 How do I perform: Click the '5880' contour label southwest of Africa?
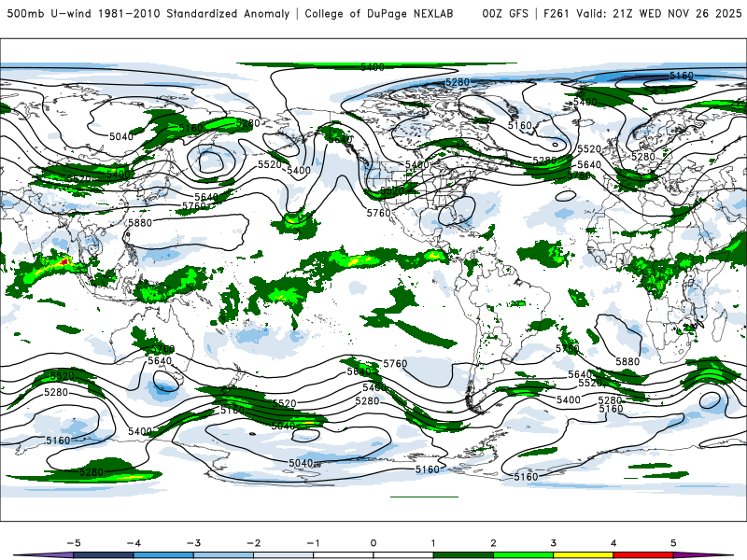627,362
